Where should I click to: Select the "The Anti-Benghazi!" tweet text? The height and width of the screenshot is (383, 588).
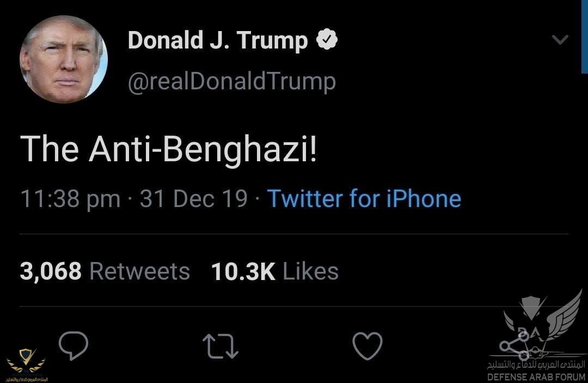pos(168,148)
